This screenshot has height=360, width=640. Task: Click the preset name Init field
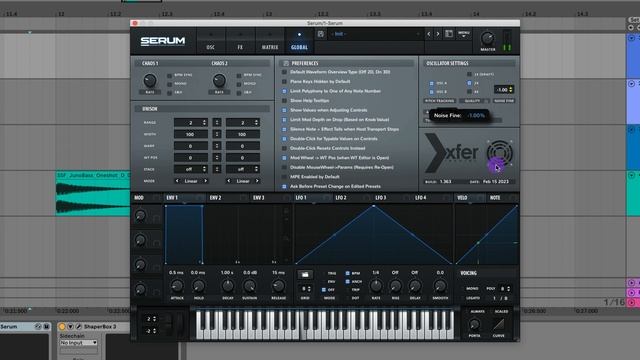coord(375,34)
